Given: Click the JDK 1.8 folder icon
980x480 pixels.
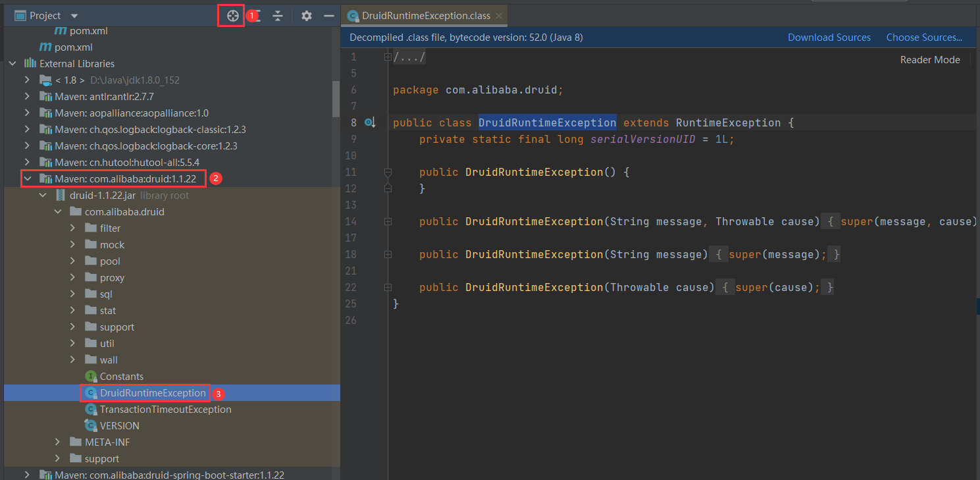Looking at the screenshot, I should point(45,80).
